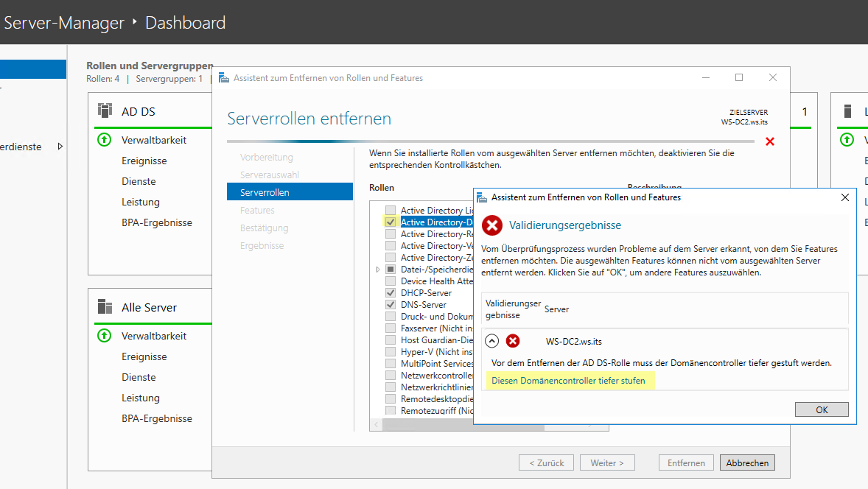868x489 pixels.
Task: Minimize the assistant wizard window
Action: [x=705, y=77]
